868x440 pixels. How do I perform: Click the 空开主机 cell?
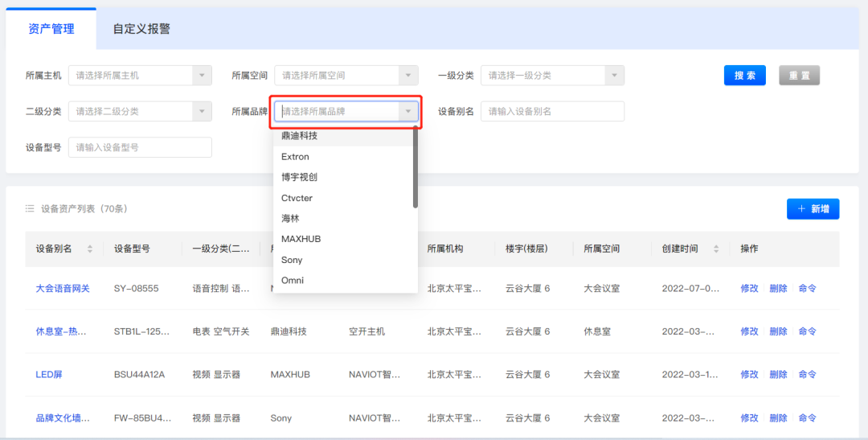pos(367,331)
